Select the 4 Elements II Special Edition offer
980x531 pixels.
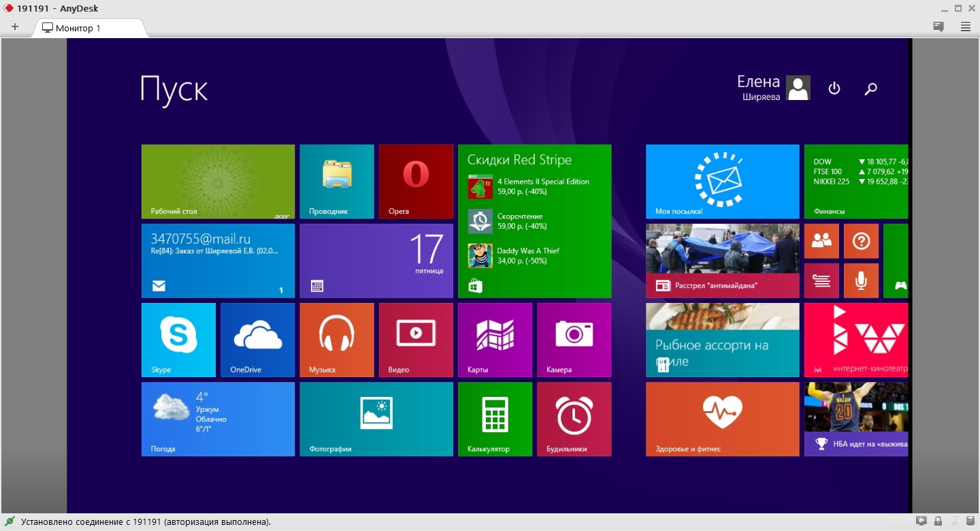(x=528, y=187)
